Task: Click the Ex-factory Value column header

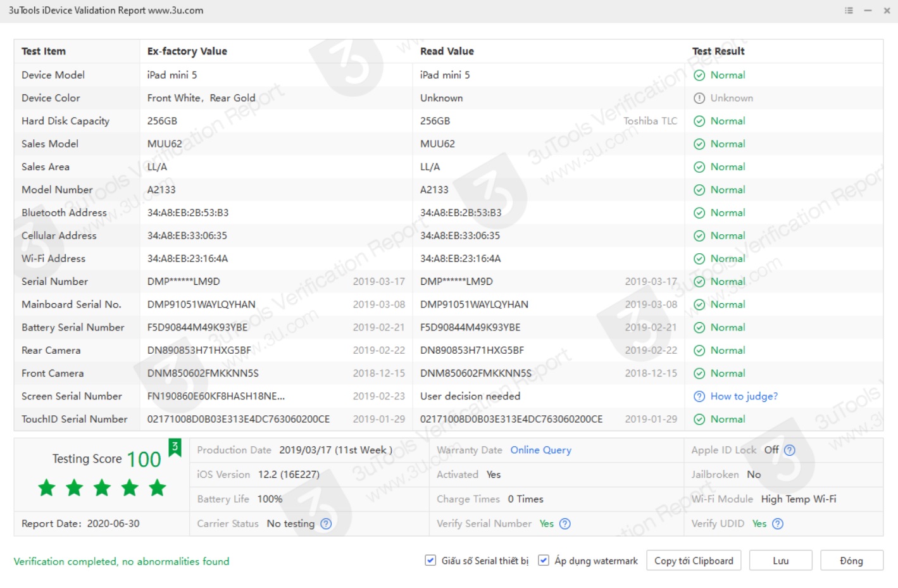Action: pos(187,51)
